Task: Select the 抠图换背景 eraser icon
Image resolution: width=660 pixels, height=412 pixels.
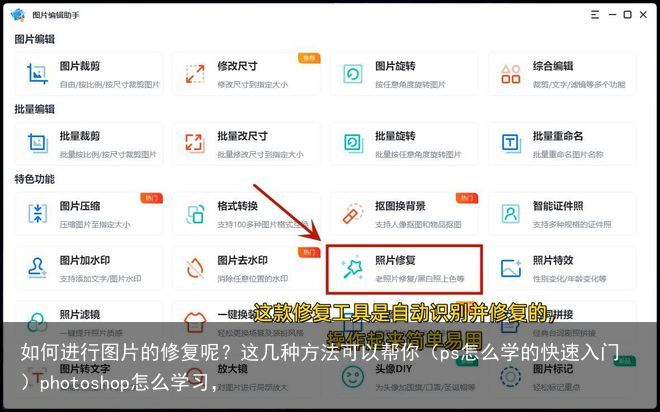Action: point(353,213)
